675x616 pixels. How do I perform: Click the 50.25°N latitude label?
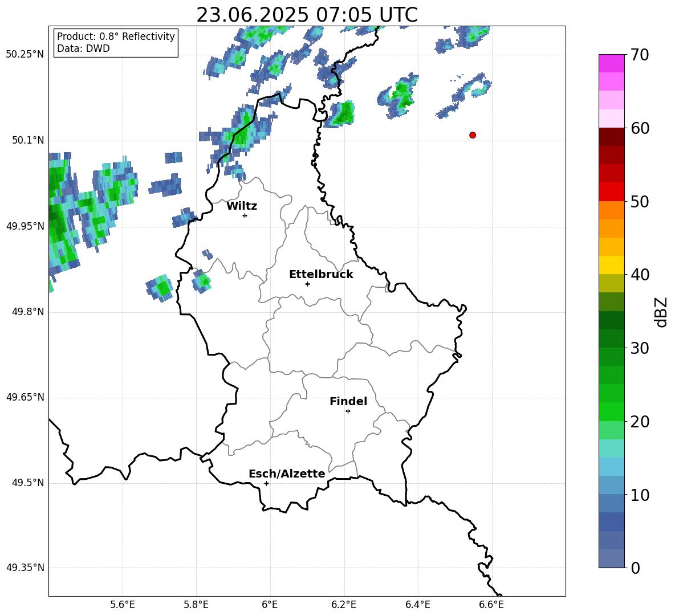[x=25, y=55]
